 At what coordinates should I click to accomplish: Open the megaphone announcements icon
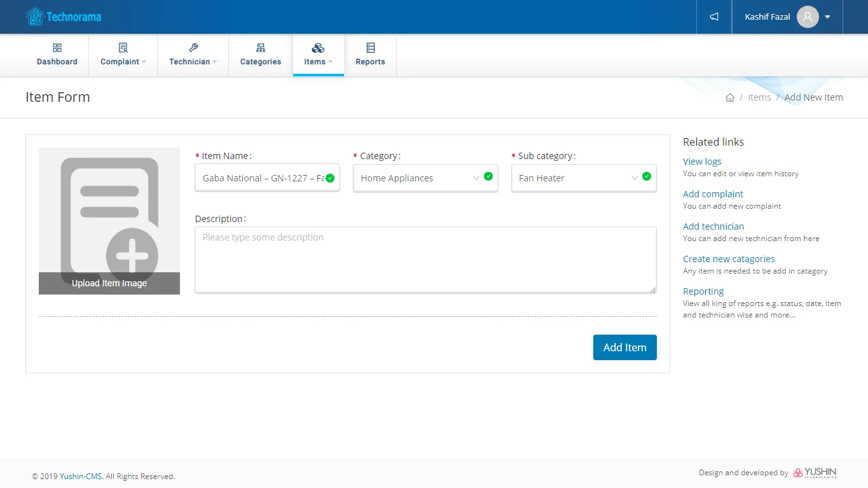(714, 17)
